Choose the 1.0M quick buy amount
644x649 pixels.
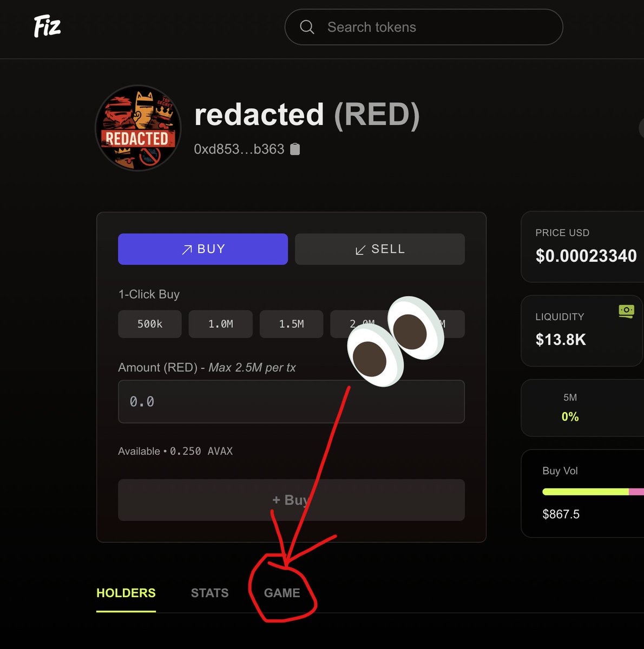click(x=221, y=324)
